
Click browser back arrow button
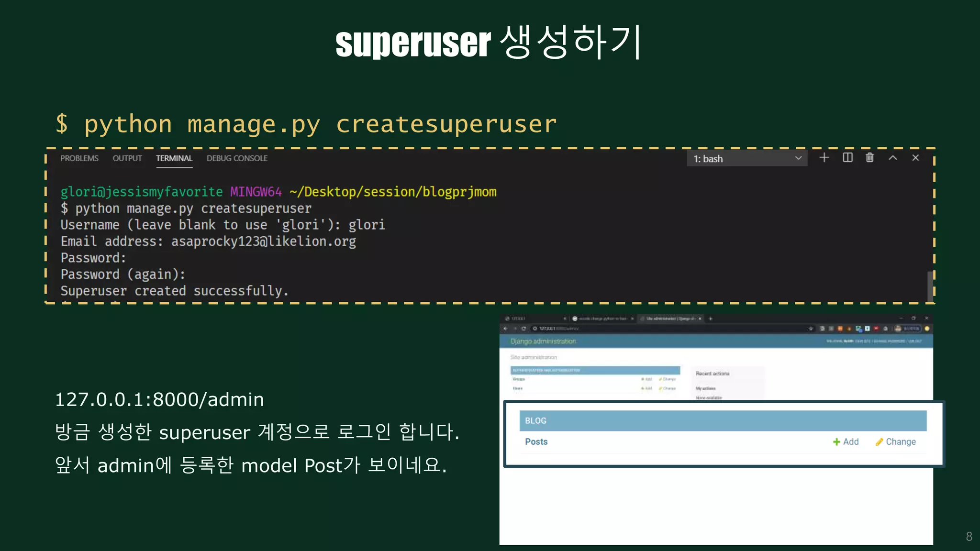[505, 329]
